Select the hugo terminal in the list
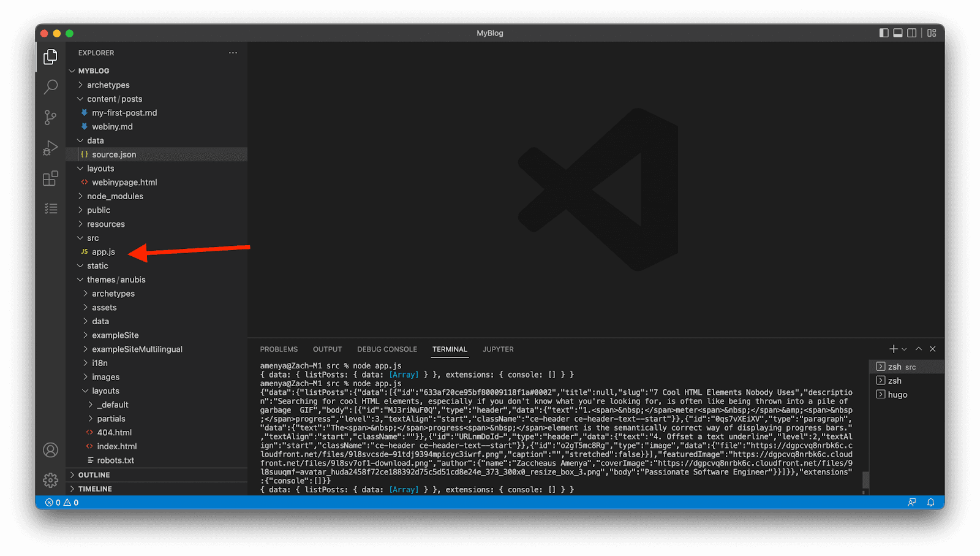This screenshot has width=980, height=556. tap(897, 394)
